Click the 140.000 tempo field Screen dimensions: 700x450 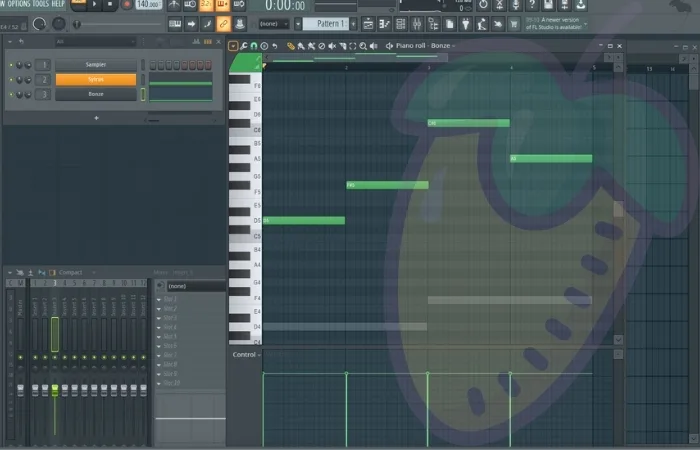click(x=148, y=4)
